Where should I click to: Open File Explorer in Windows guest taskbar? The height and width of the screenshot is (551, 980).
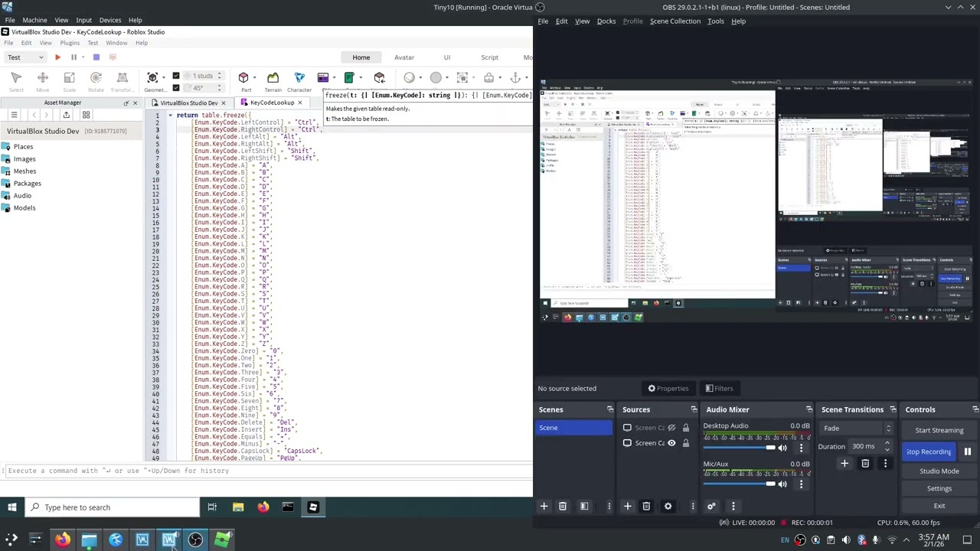[238, 507]
